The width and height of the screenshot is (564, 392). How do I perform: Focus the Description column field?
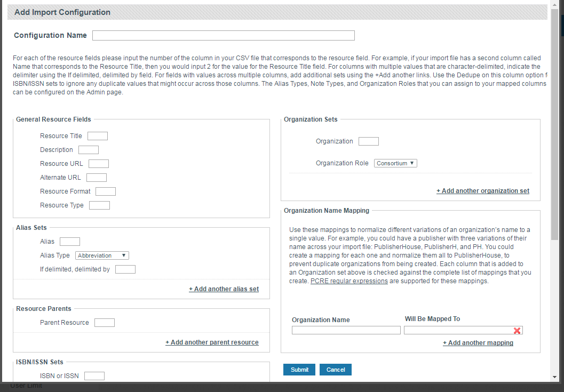(x=89, y=150)
